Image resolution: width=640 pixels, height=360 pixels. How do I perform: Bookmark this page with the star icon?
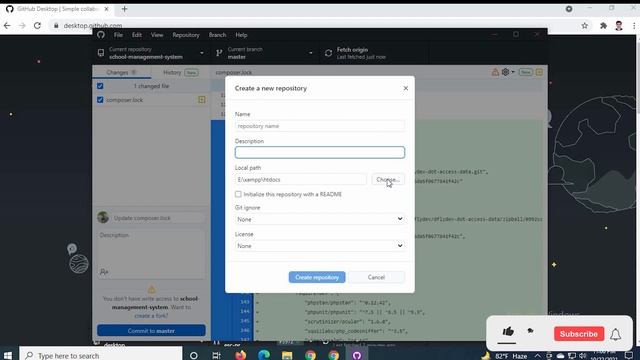[584, 26]
